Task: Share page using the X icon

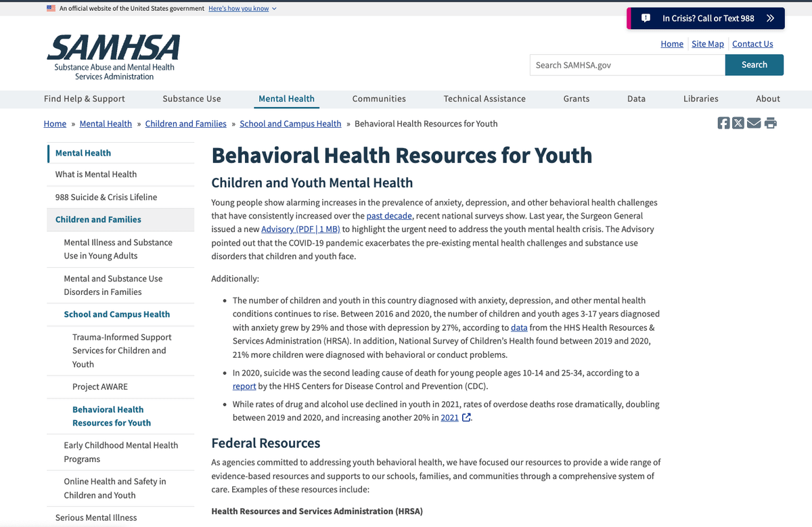Action: tap(738, 123)
